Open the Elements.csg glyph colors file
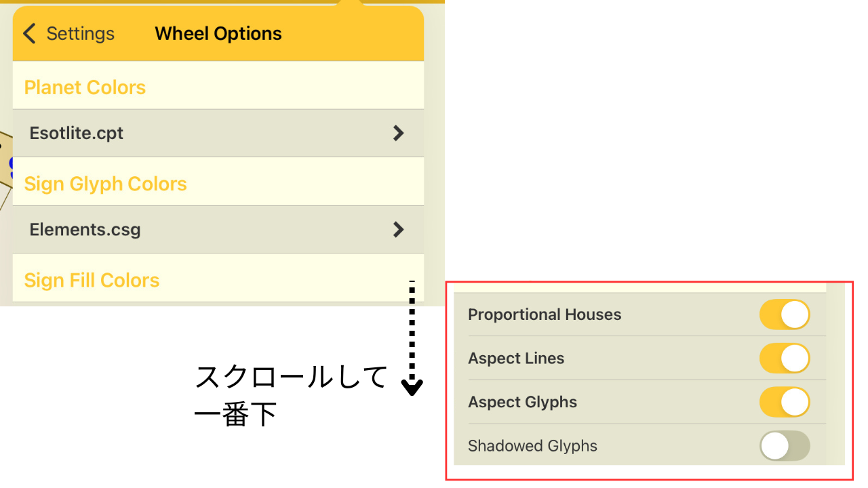868x488 pixels. click(85, 229)
